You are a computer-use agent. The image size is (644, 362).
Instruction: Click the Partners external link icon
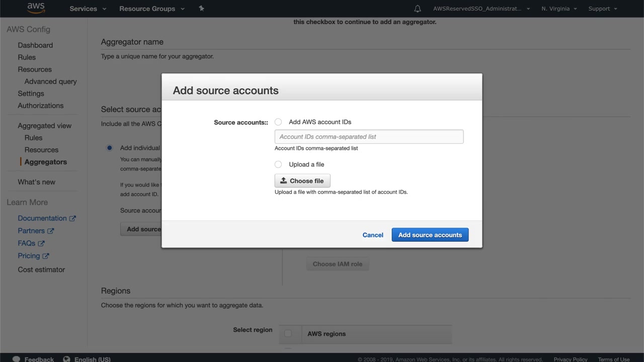[50, 231]
